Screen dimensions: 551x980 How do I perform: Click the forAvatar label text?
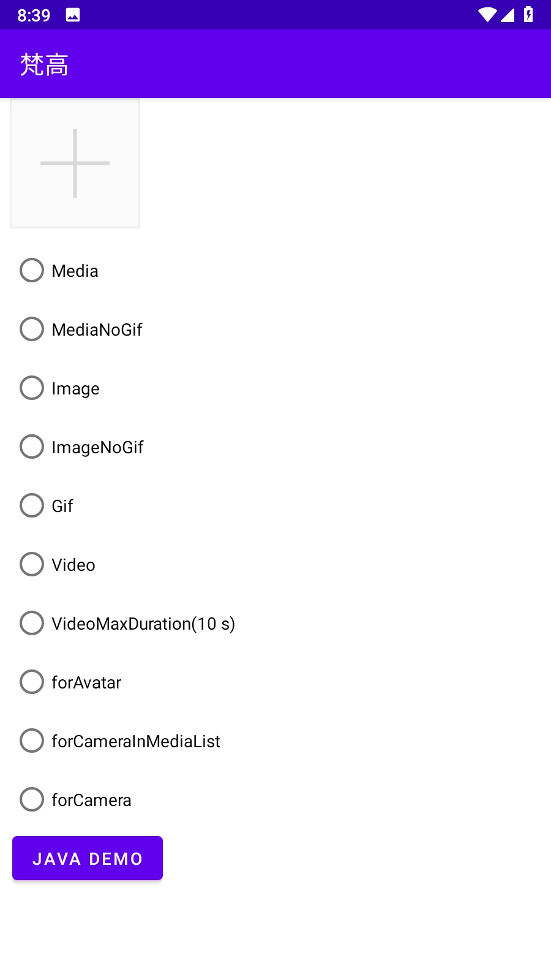point(86,682)
